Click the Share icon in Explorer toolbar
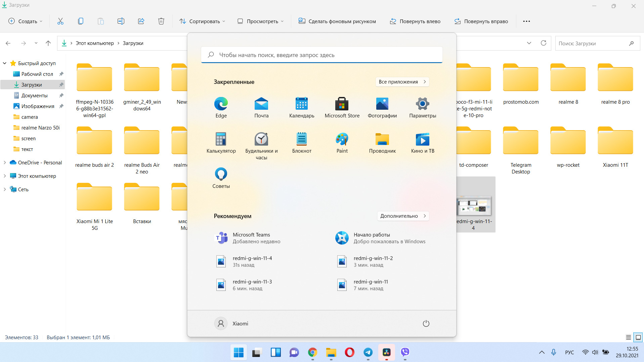This screenshot has width=644, height=362. [141, 21]
